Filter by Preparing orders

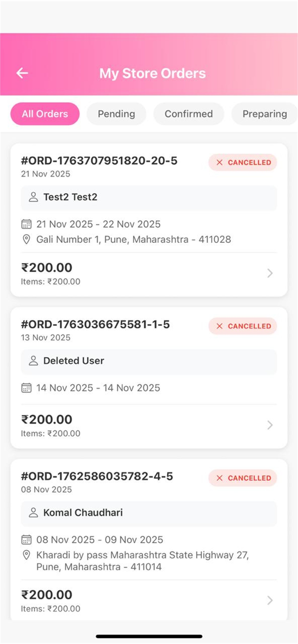[x=264, y=114]
